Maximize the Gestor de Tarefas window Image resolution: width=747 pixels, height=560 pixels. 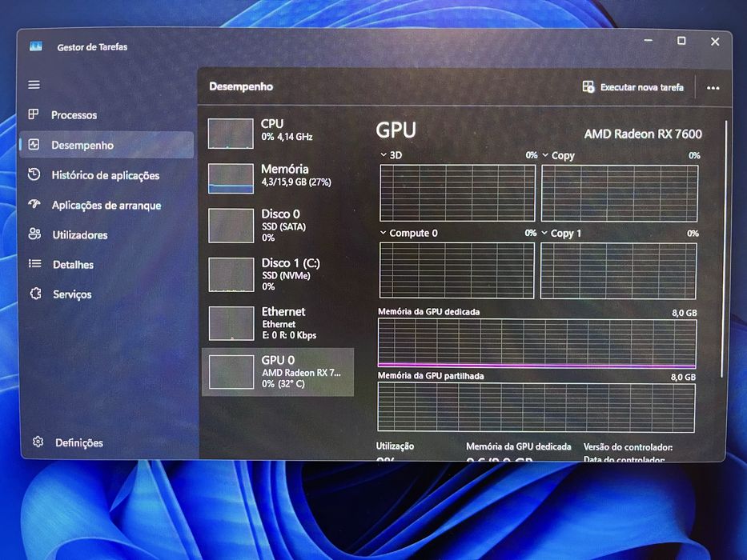pos(681,41)
